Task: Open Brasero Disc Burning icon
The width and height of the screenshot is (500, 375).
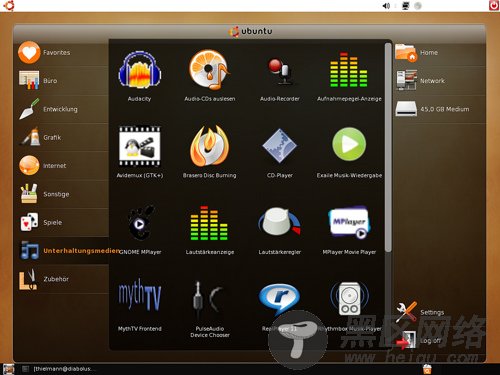Action: click(210, 146)
